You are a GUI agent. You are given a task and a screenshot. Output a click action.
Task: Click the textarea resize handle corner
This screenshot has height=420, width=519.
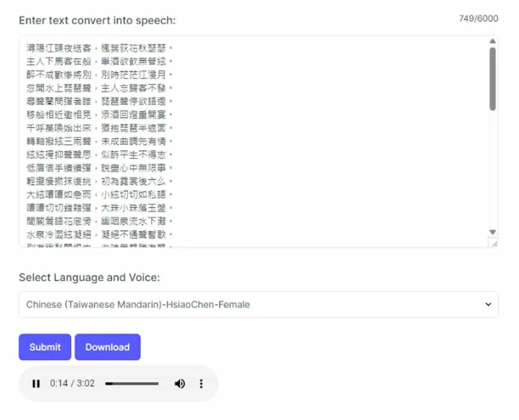(494, 244)
